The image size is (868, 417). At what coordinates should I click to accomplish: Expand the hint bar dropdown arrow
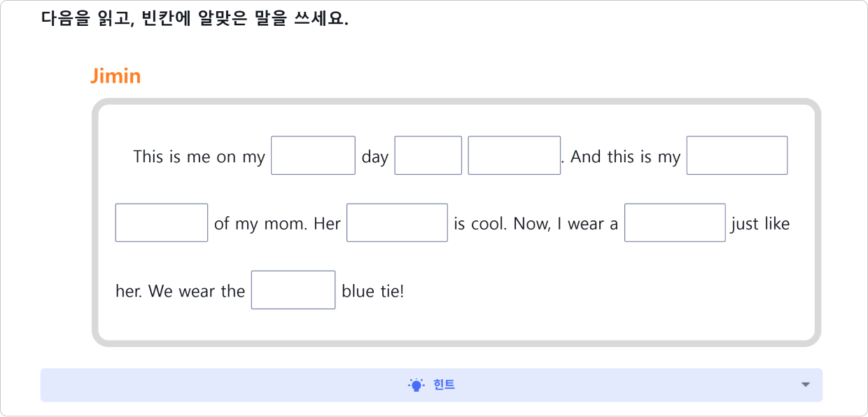(x=806, y=385)
